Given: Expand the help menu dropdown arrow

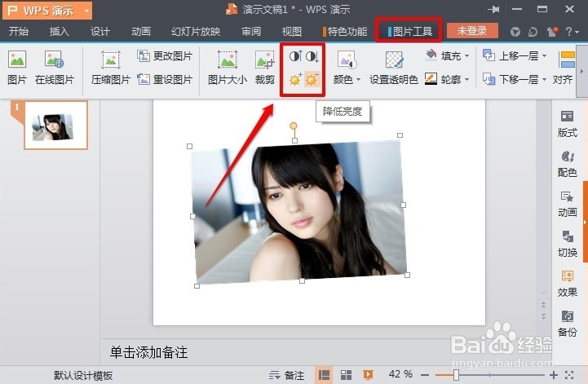Looking at the screenshot, I should pos(577,33).
